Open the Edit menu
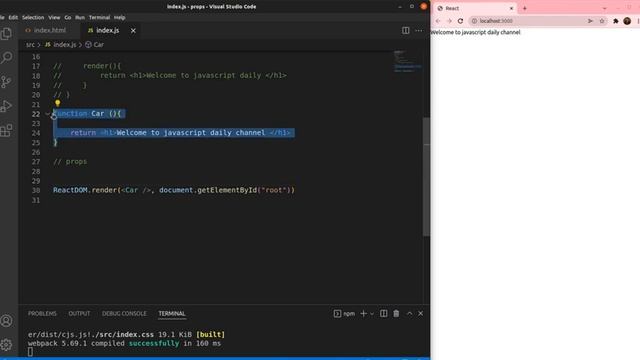Screen dimensions: 640x360 (x=13, y=18)
